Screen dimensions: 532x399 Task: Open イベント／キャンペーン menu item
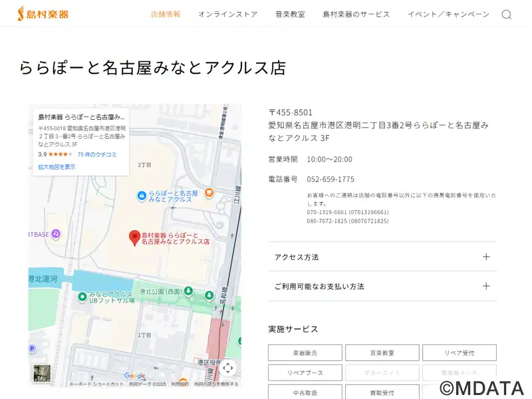click(x=448, y=14)
